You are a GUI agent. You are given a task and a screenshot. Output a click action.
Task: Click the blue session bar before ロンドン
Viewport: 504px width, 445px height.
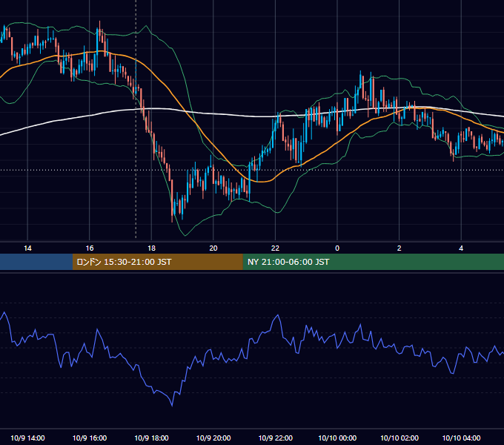click(x=36, y=262)
